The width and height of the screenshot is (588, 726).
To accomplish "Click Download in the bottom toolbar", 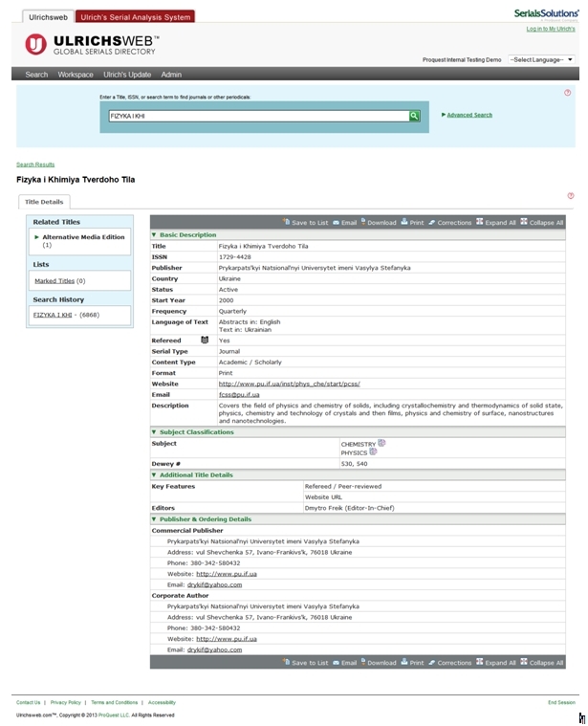I will point(379,663).
